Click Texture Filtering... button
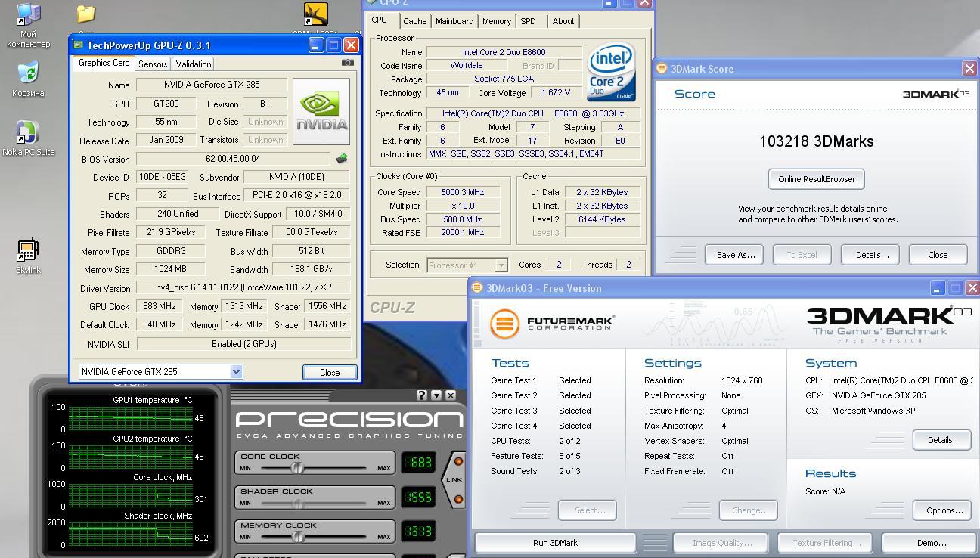Screen dimensions: 980x558 [x=826, y=543]
